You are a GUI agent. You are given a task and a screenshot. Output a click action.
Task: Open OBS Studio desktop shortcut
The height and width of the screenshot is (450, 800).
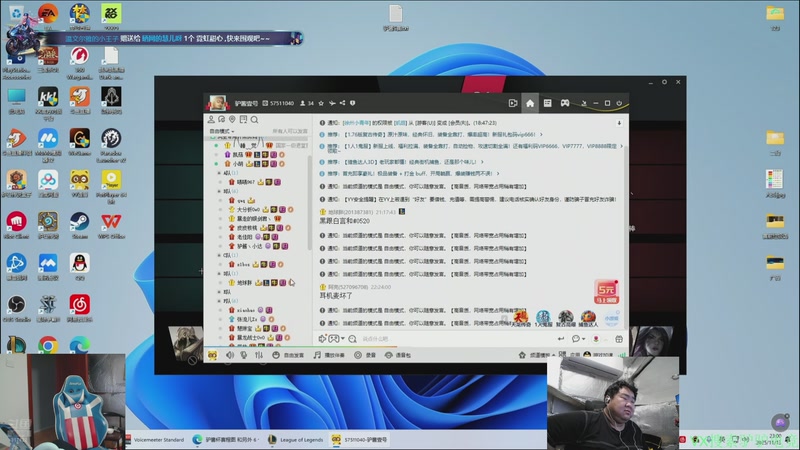[x=16, y=309]
